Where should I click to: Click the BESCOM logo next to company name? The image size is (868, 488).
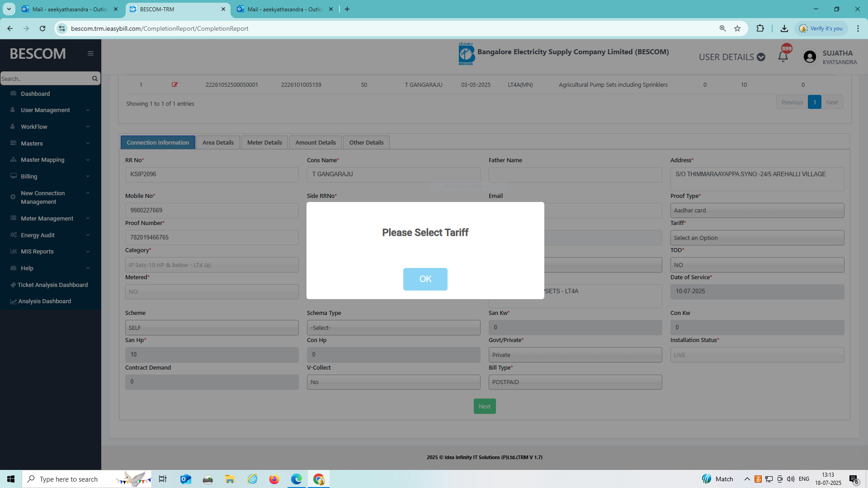466,54
